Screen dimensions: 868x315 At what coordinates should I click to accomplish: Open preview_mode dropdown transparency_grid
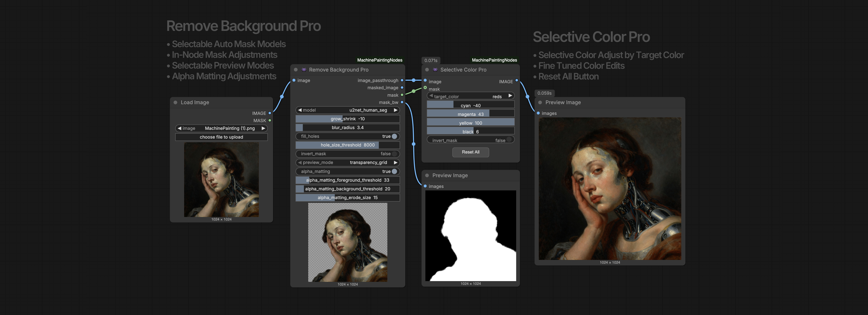coord(348,162)
